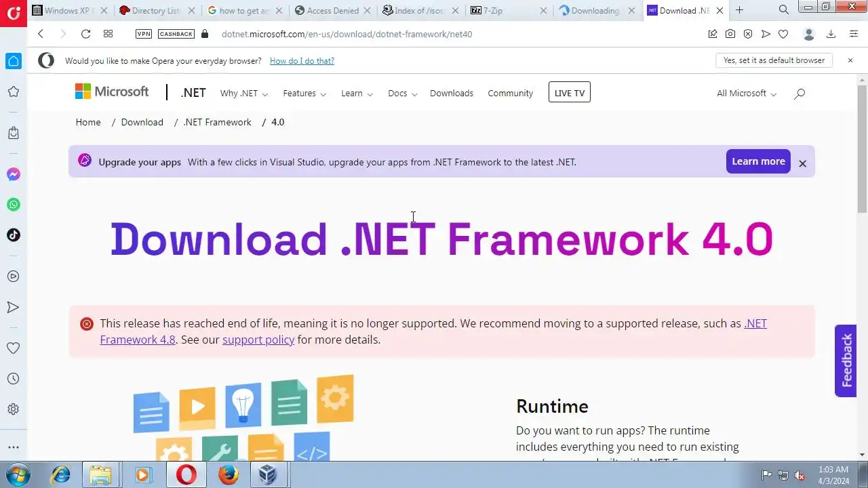Click the Cashback badge

176,34
